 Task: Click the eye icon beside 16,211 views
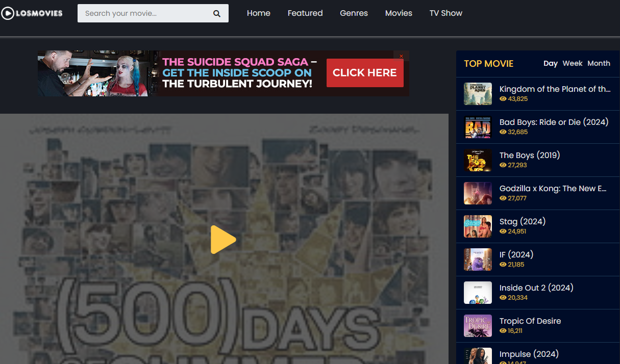point(503,331)
